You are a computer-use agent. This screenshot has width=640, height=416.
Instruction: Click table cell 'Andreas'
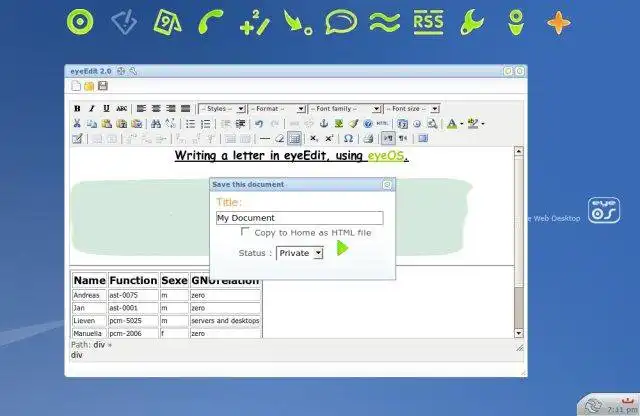[x=89, y=295]
